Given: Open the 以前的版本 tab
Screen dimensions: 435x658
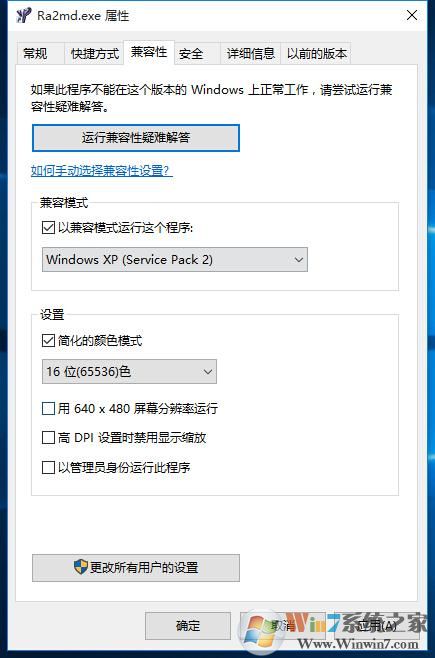Looking at the screenshot, I should click(316, 54).
